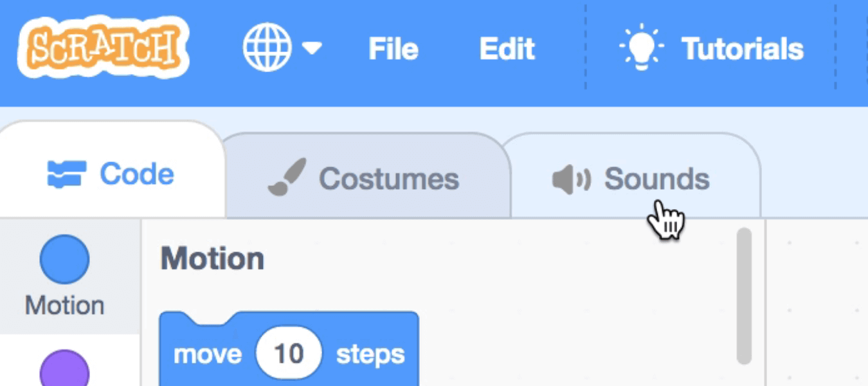Expand the language dropdown arrow
The width and height of the screenshot is (868, 386).
pos(312,48)
